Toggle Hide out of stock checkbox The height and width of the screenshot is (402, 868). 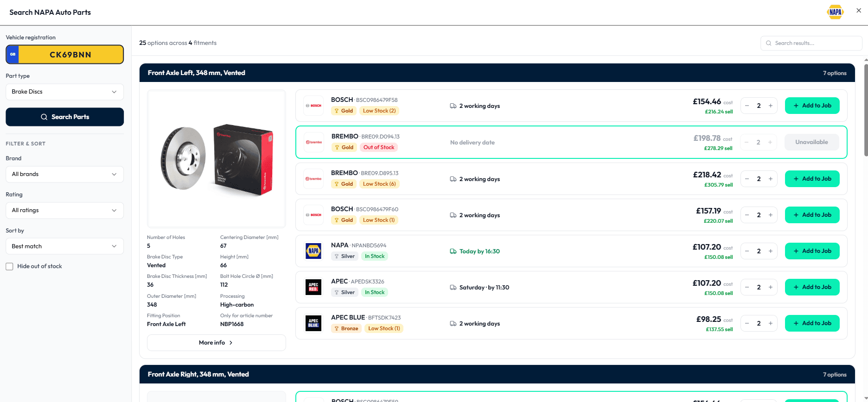click(x=9, y=266)
